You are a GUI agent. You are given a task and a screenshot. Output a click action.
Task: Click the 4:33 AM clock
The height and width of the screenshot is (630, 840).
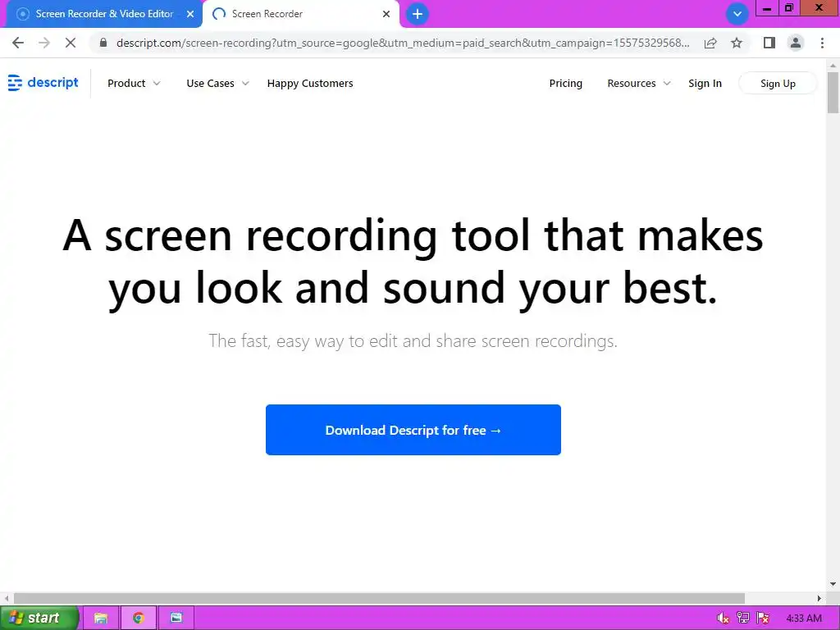tap(804, 619)
